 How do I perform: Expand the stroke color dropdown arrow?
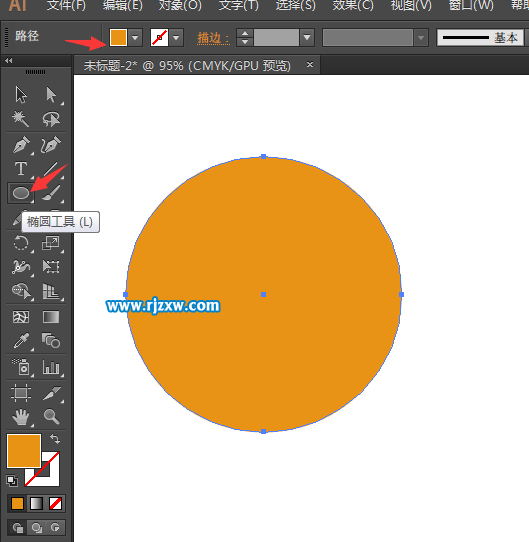pos(176,37)
